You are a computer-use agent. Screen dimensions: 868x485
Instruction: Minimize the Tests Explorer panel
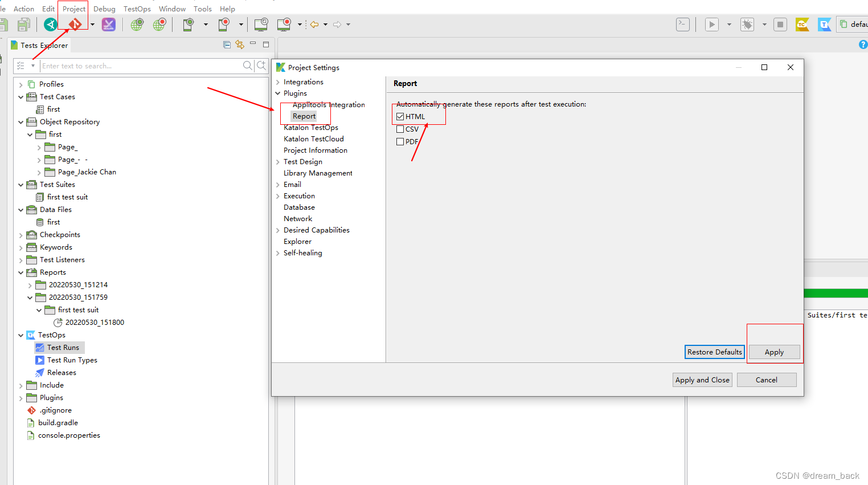(253, 44)
